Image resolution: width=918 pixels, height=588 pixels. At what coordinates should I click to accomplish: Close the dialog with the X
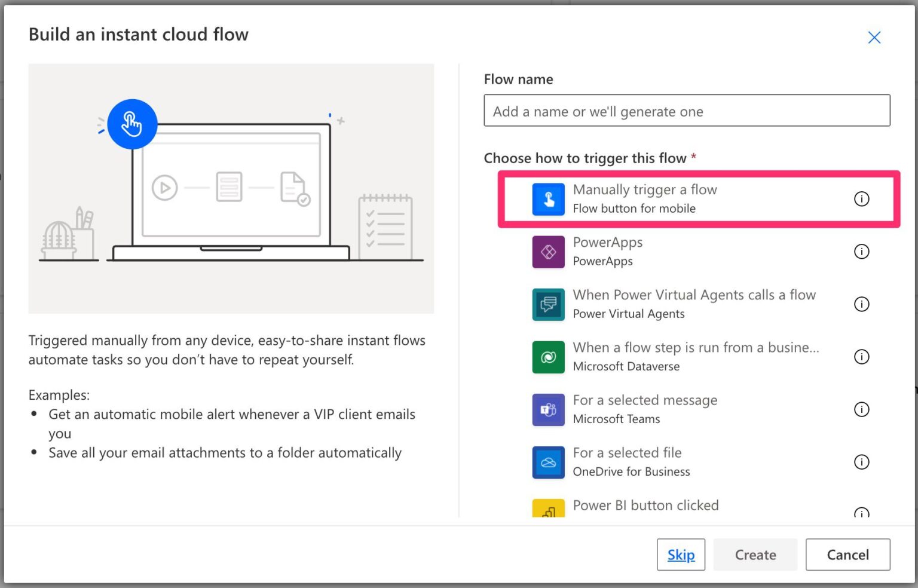click(874, 38)
